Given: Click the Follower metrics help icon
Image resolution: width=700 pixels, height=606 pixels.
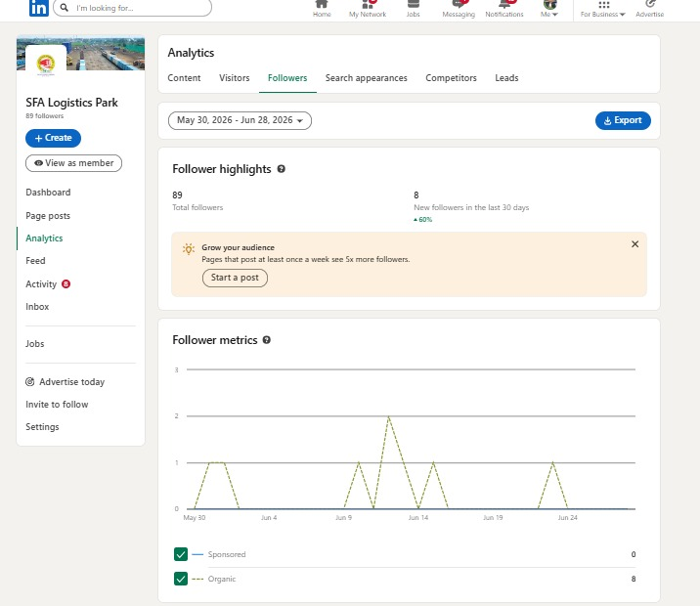Looking at the screenshot, I should (x=267, y=339).
